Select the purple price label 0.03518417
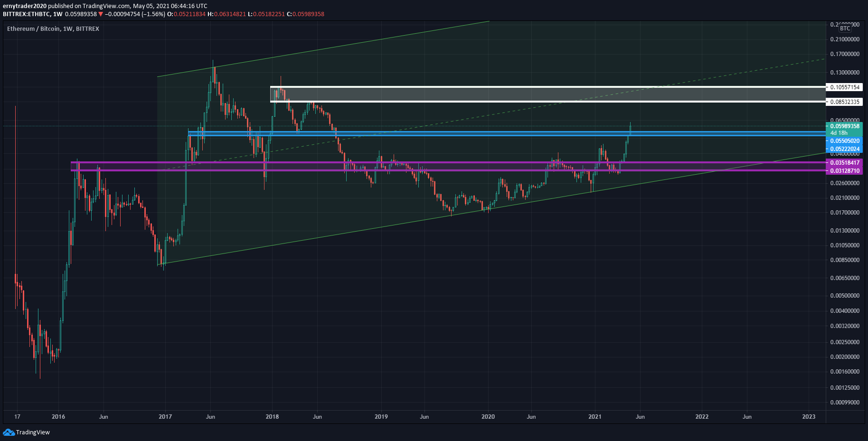This screenshot has height=441, width=868. coord(844,163)
